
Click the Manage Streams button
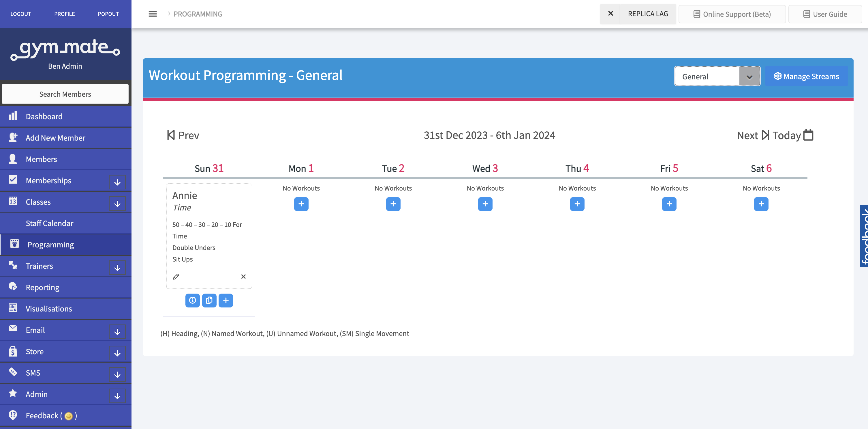coord(806,76)
